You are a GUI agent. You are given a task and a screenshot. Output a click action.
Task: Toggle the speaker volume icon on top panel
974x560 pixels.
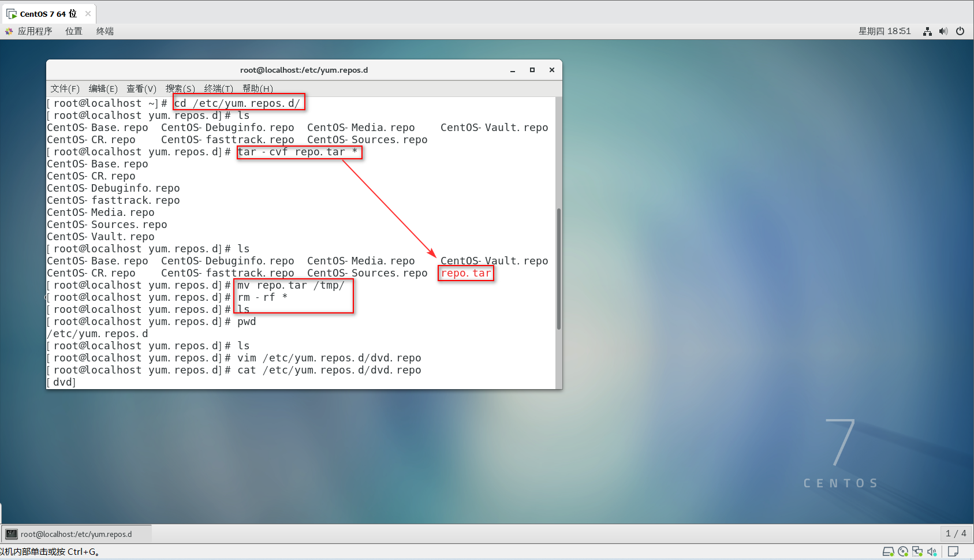tap(943, 31)
